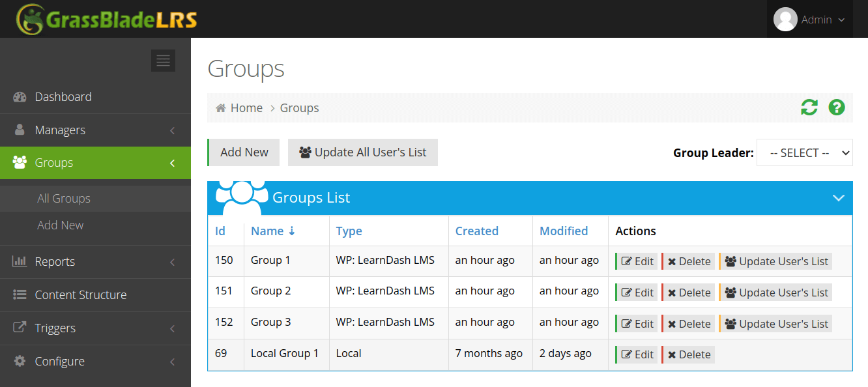
Task: Click the Triggers external link icon
Action: coord(20,328)
